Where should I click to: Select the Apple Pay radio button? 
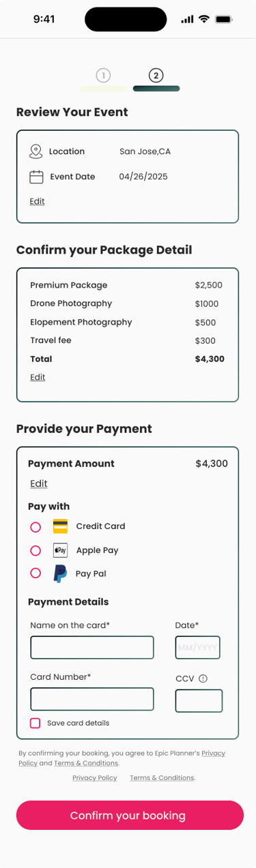coord(35,550)
